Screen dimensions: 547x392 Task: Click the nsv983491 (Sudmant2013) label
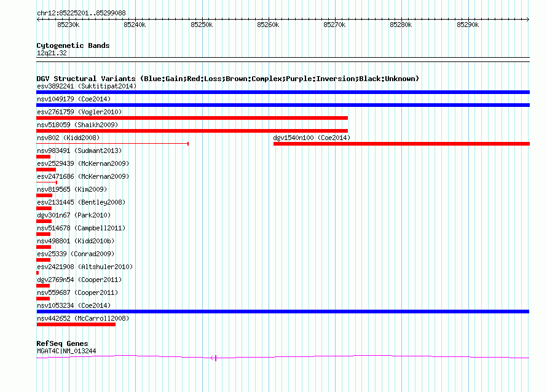tap(79, 151)
